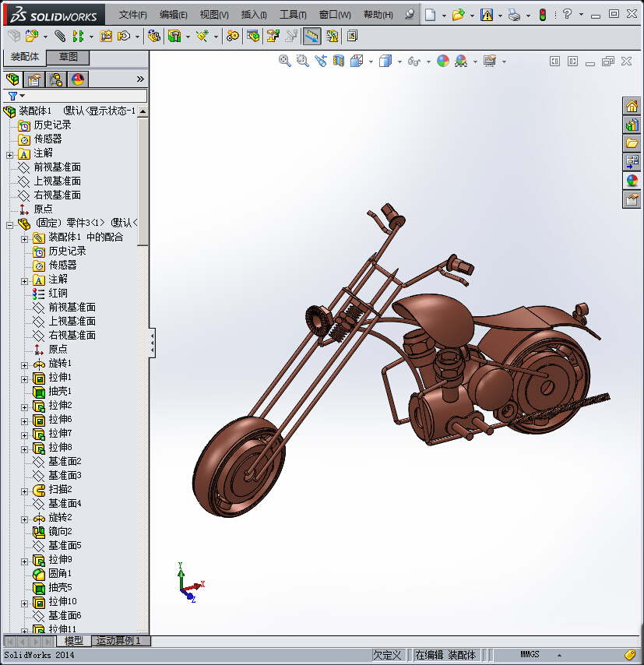Open the Linear Component Pattern tool

tap(78, 36)
